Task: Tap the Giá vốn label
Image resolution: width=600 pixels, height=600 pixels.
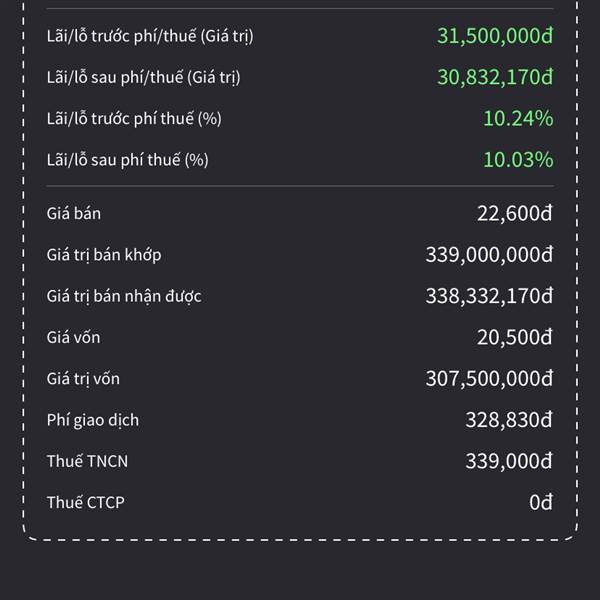Action: pos(73,338)
